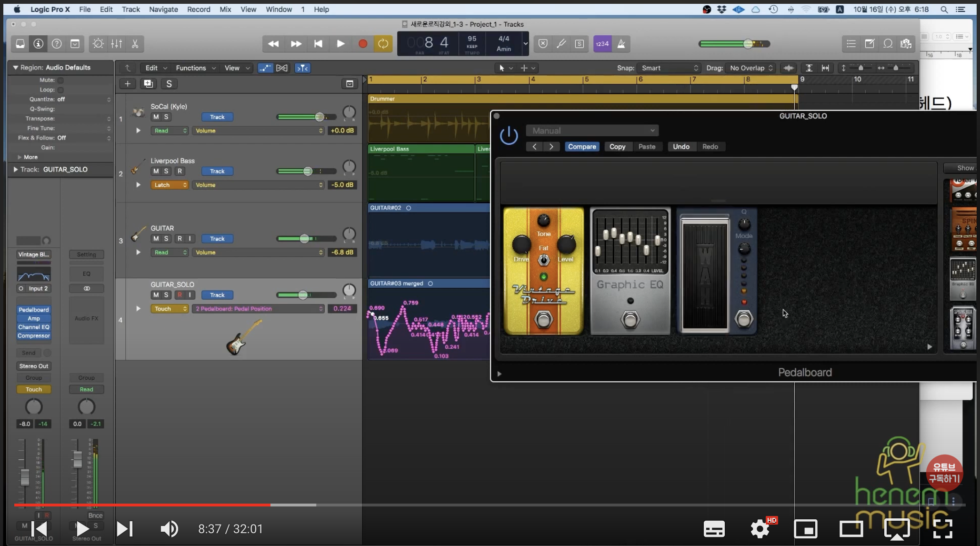Click the Record button in transport
Screen dimensions: 980x546
pos(362,44)
